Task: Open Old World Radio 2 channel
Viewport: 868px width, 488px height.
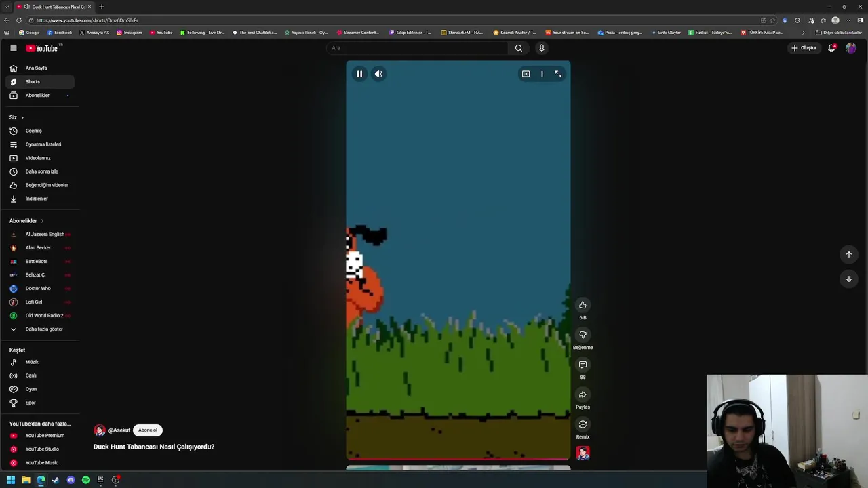Action: 40,316
